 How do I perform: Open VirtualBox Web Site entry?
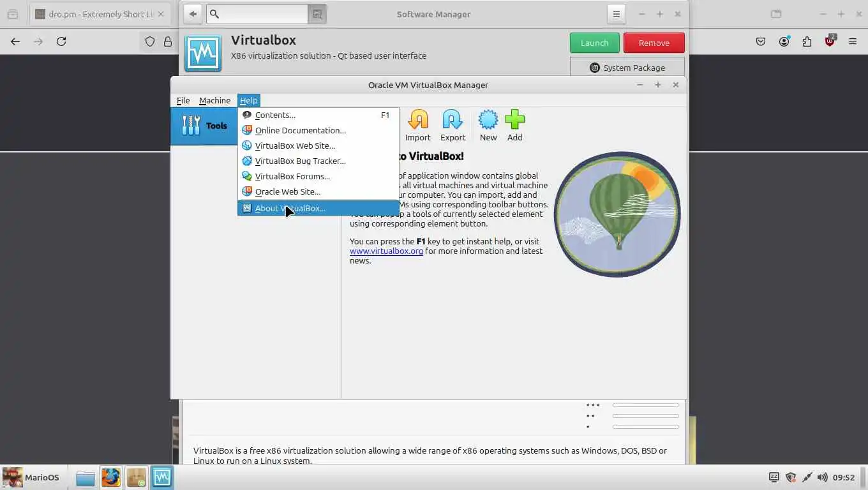318,145
